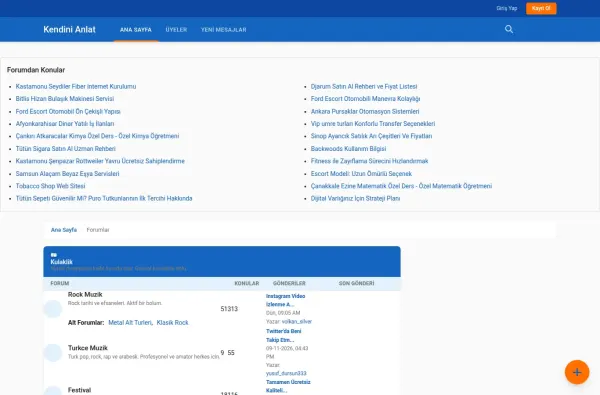
Task: Open Dijital Varlığınız İçin Strateji Planı topic
Action: pyautogui.click(x=355, y=198)
